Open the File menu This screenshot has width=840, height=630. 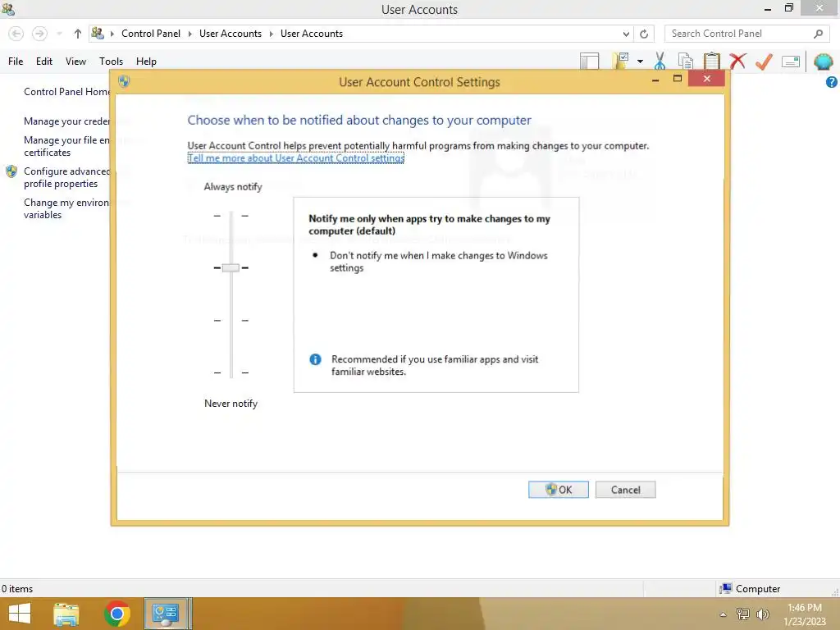pyautogui.click(x=16, y=61)
